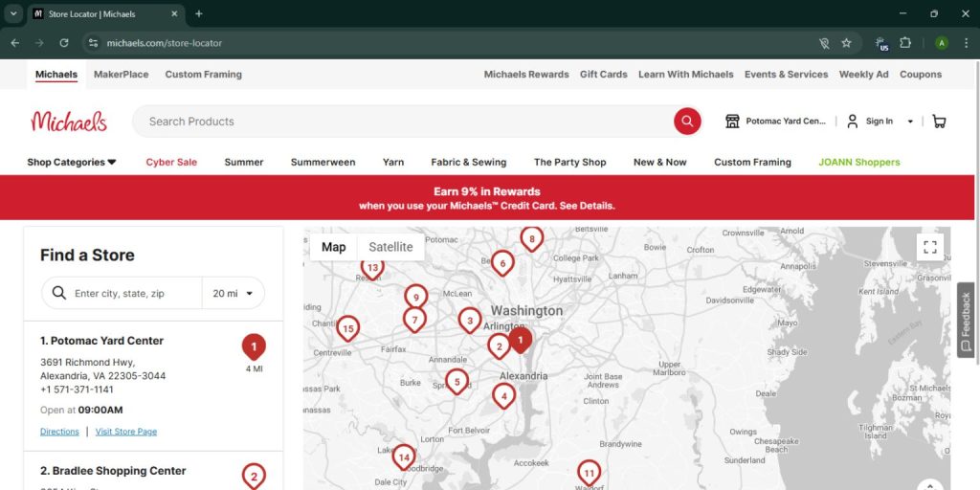Click map marker number 4
Screen dimensions: 980x490
503,395
